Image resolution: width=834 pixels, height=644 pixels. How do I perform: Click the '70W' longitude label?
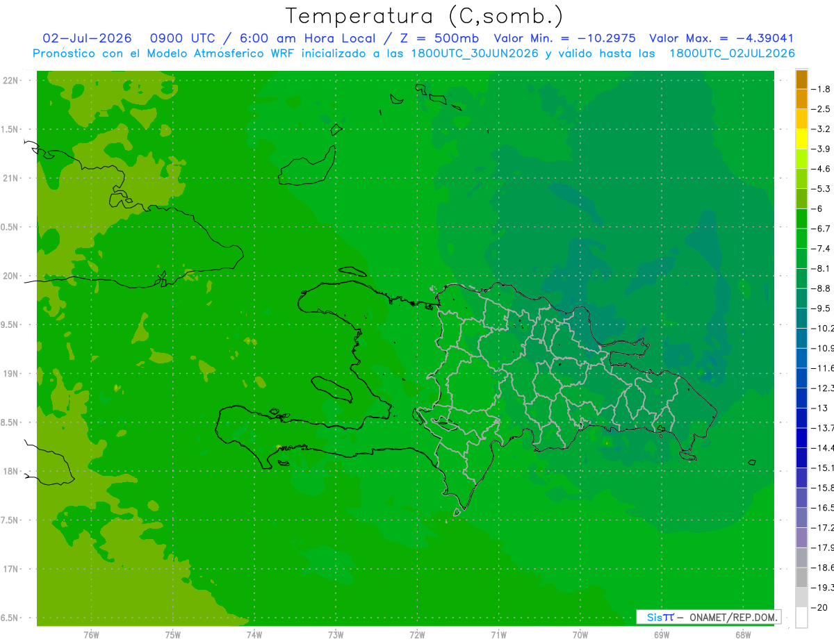[580, 635]
